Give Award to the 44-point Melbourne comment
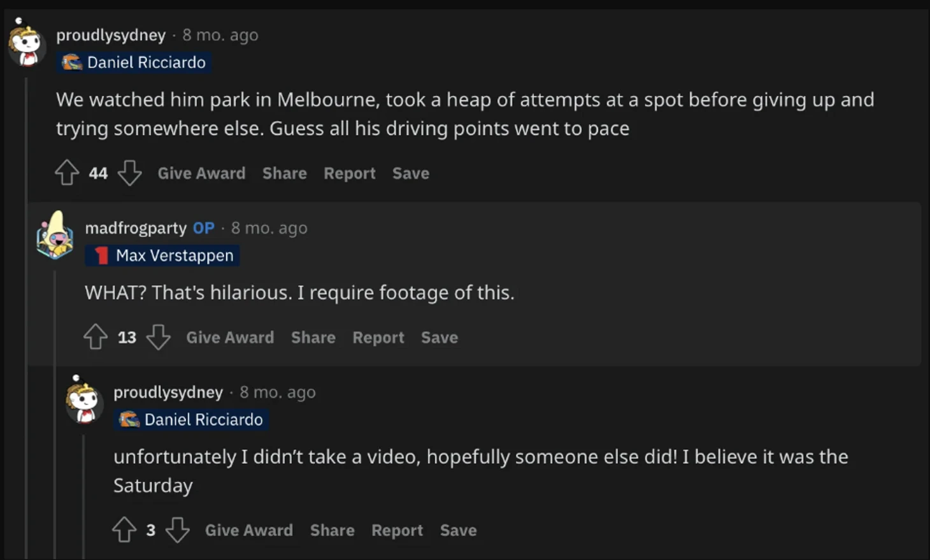The height and width of the screenshot is (560, 930). click(x=201, y=173)
